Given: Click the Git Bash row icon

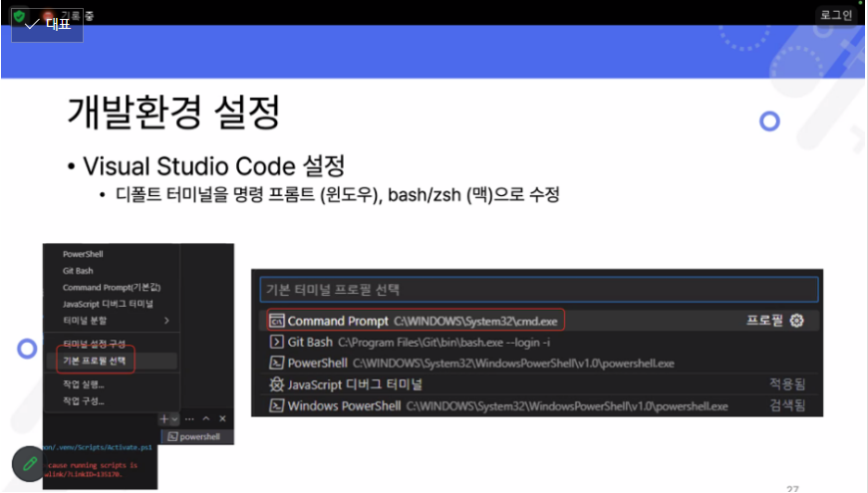Looking at the screenshot, I should [x=277, y=342].
